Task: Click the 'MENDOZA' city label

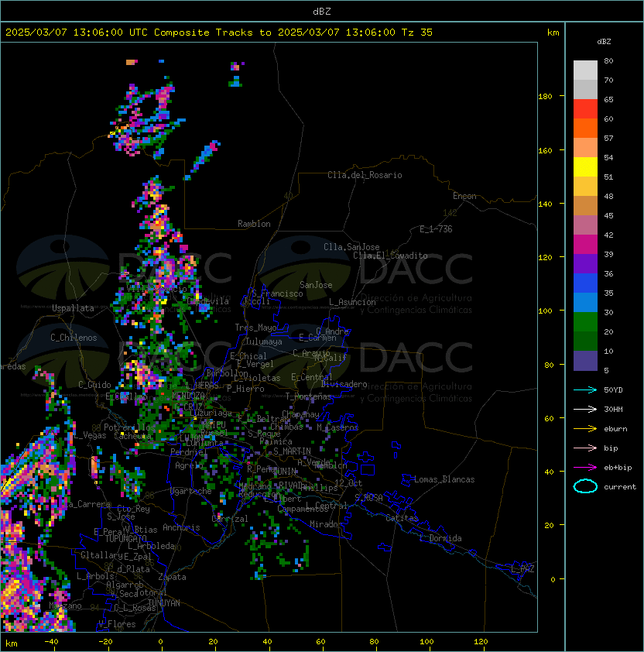Action: [188, 395]
